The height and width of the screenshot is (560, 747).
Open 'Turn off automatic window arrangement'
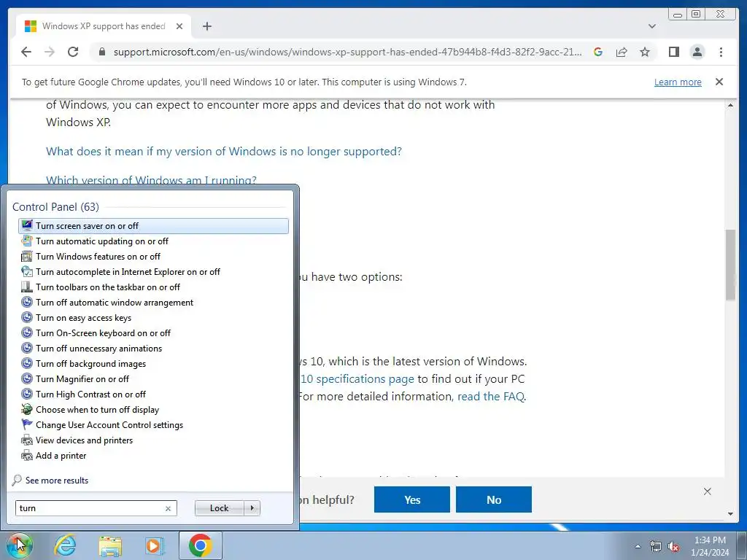coord(153,303)
